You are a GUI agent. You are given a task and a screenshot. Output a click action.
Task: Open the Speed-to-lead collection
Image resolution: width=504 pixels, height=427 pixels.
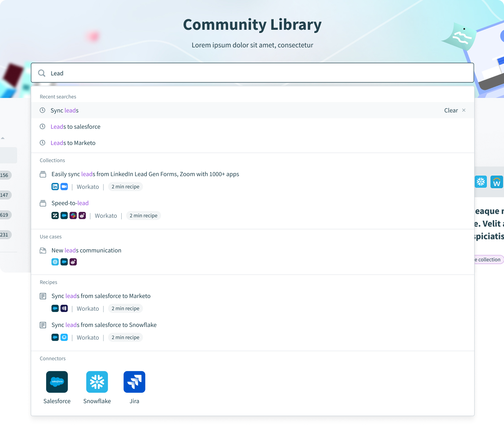tap(70, 203)
